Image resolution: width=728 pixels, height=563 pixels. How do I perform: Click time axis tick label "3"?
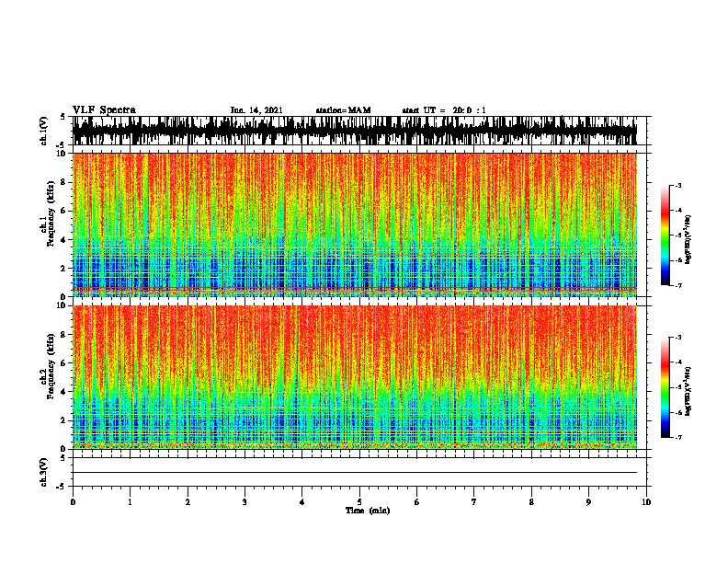click(245, 502)
